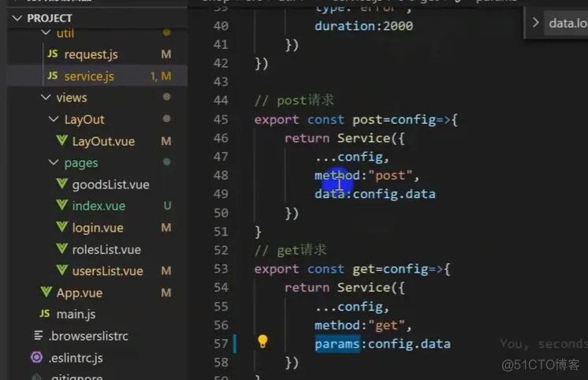
Task: Click the Vue icon beside App.vue
Action: coord(47,292)
